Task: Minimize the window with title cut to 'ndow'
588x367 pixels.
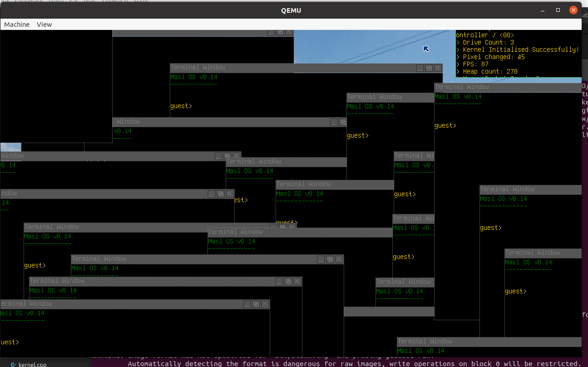Action: (x=212, y=194)
